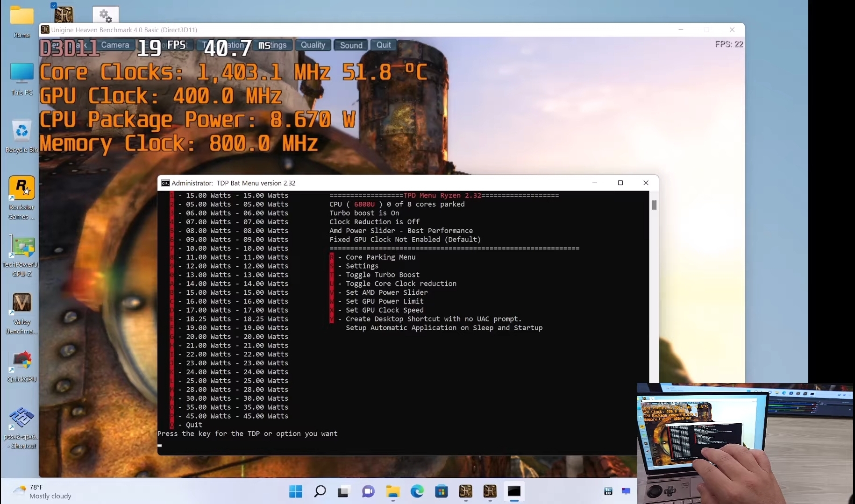Open the Roms folder on the desktop

(x=21, y=21)
